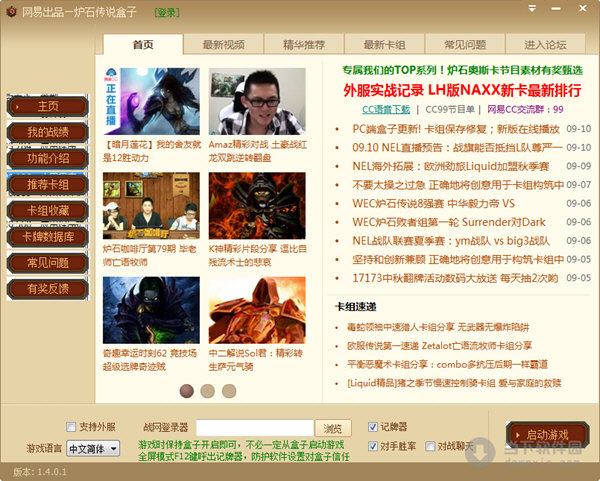Open news item NEL海外拓展 Liquid加盟
This screenshot has width=600, height=481.
tap(451, 166)
